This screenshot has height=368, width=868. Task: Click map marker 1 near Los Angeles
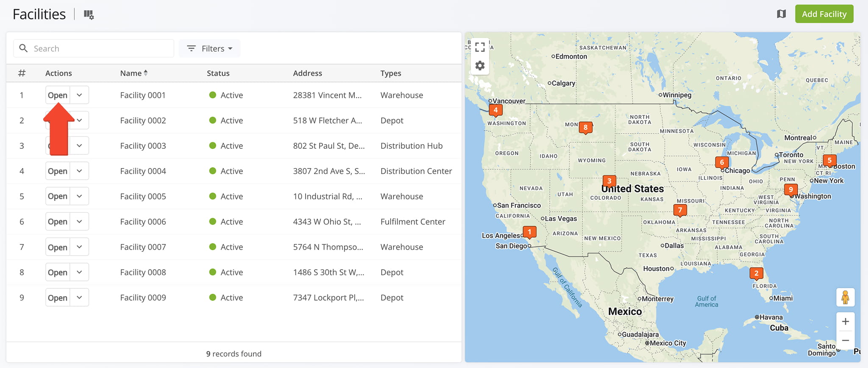(x=529, y=232)
